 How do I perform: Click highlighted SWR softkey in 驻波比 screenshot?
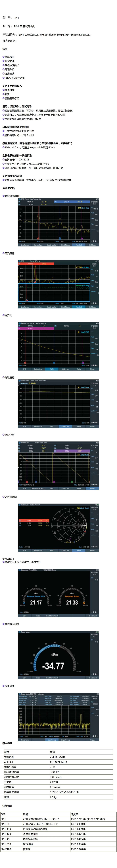click(52, 369)
